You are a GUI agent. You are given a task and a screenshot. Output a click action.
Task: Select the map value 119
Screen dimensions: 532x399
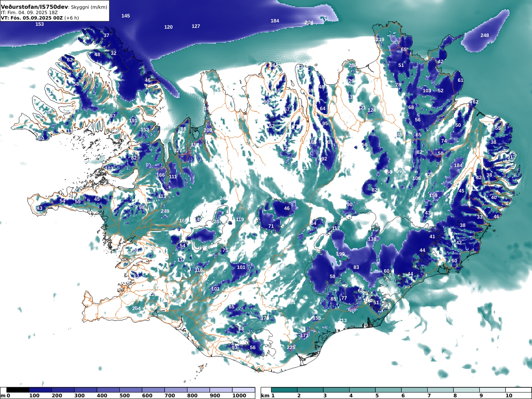(x=240, y=219)
